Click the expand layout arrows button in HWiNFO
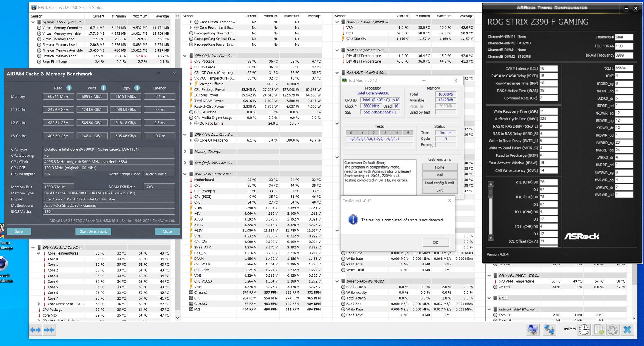644x346 pixels. 36,330
